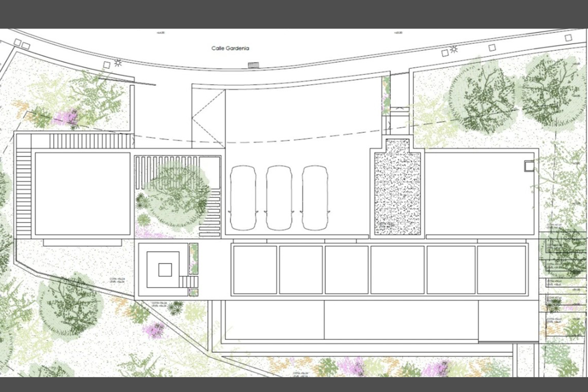Screen dimensions: 588x392
Task: Select the middle parked car outline
Action: pos(279,198)
